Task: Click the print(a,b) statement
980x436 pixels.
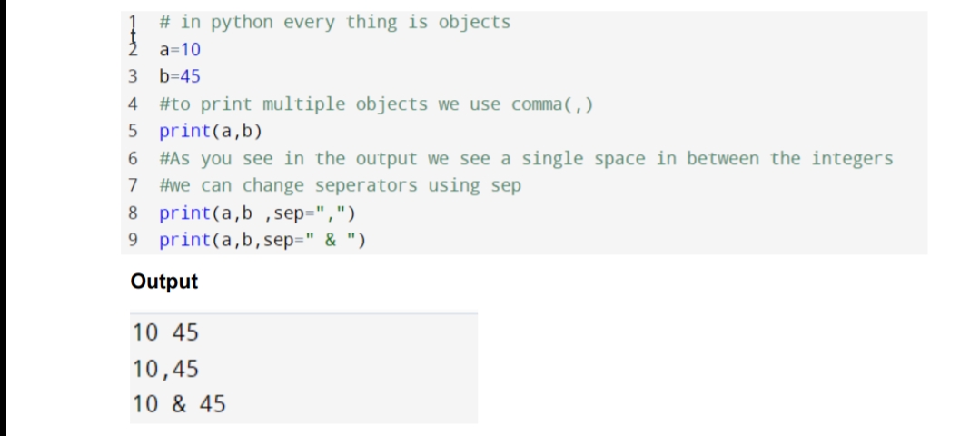Action: coord(211,132)
